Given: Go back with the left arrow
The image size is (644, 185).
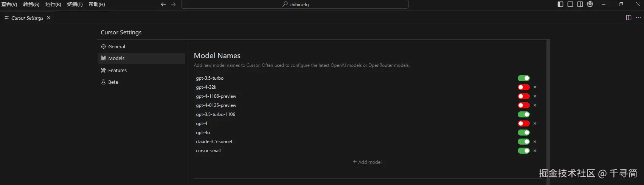Looking at the screenshot, I should (163, 5).
